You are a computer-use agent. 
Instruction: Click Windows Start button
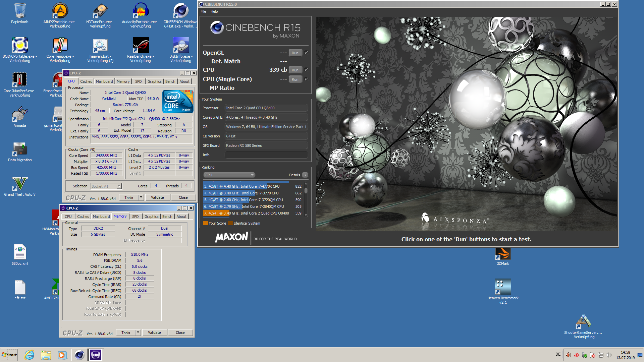[9, 355]
